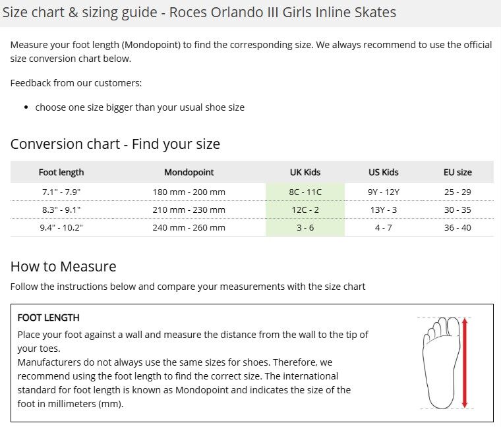Image resolution: width=501 pixels, height=448 pixels.
Task: Select the highlighted 8C - 11C cell
Action: coord(305,192)
